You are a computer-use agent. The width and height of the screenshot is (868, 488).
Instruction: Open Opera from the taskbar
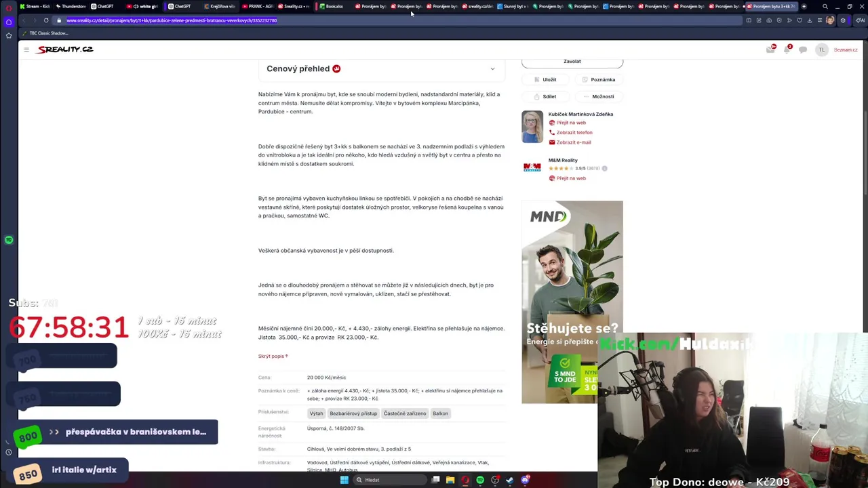click(465, 480)
